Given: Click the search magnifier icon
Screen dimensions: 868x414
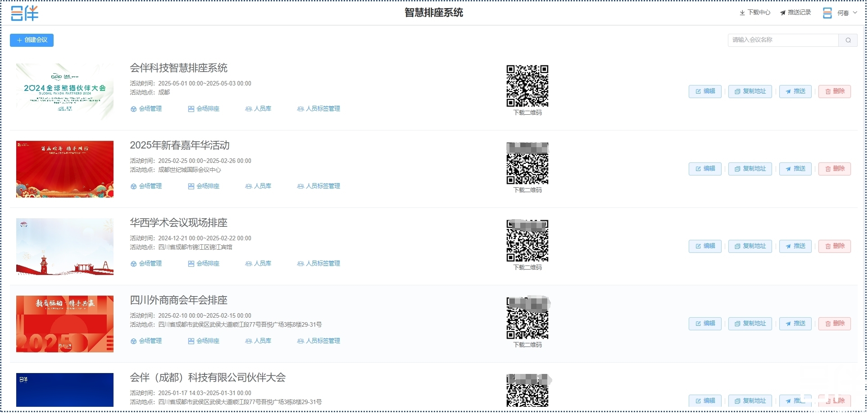Looking at the screenshot, I should tap(848, 40).
